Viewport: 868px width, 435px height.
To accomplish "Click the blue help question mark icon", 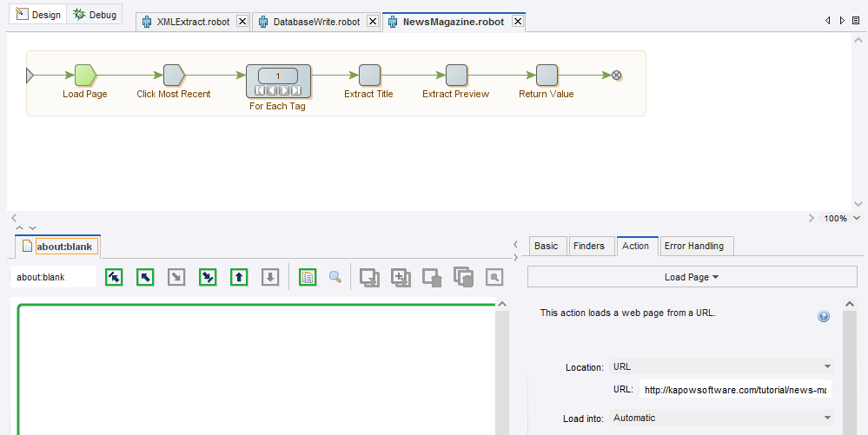I will (x=824, y=317).
